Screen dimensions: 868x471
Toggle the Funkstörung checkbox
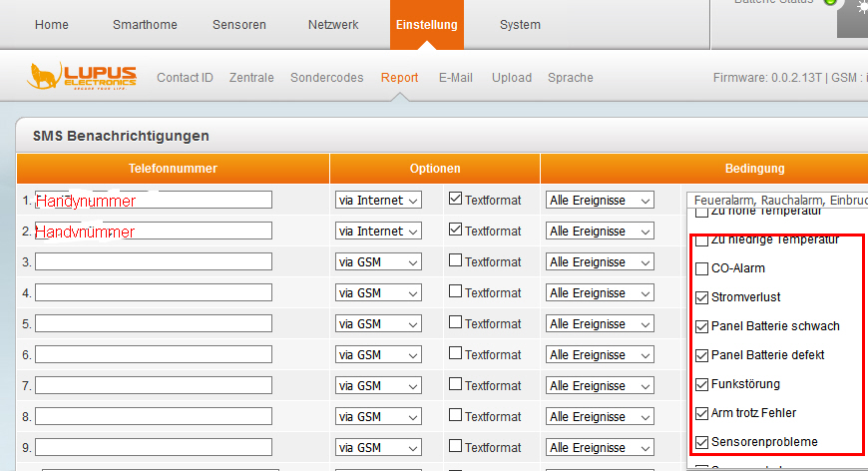(702, 384)
